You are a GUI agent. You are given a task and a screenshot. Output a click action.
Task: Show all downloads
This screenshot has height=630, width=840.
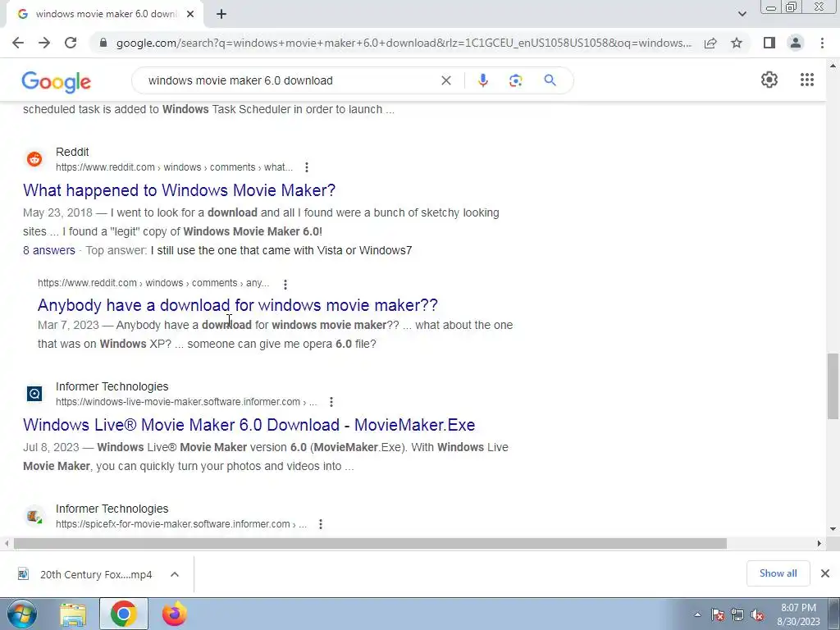pyautogui.click(x=778, y=573)
